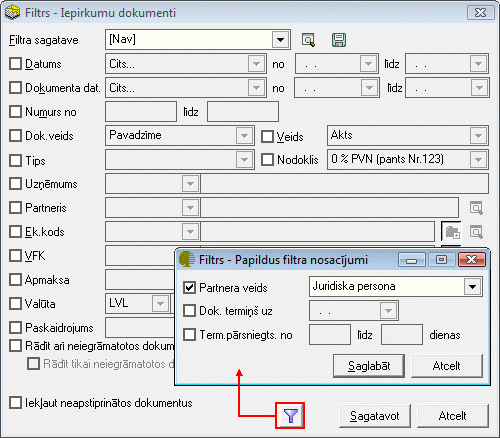This screenshot has width=500, height=438.
Task: Click the search icon in Partneris row
Action: (x=476, y=208)
